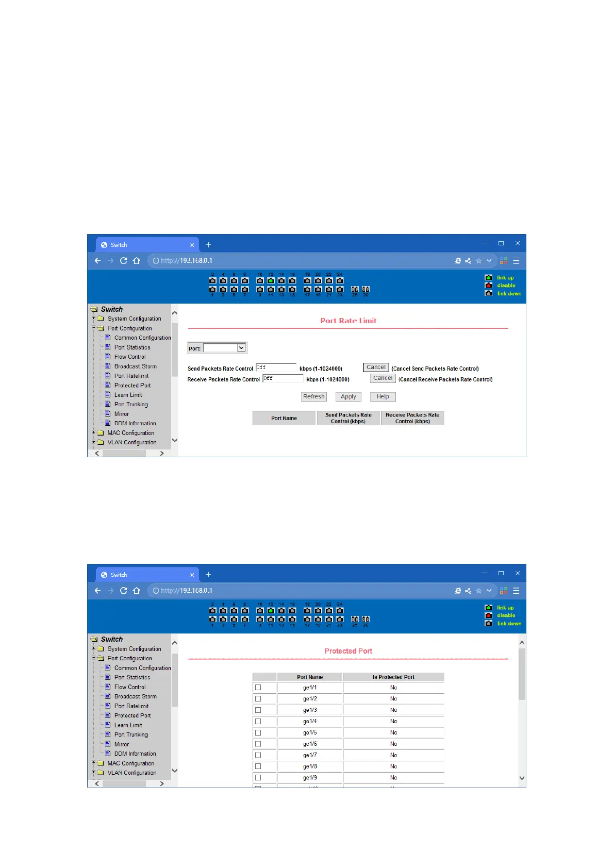Reload the page in Port Rate Limit browser window

tap(123, 261)
